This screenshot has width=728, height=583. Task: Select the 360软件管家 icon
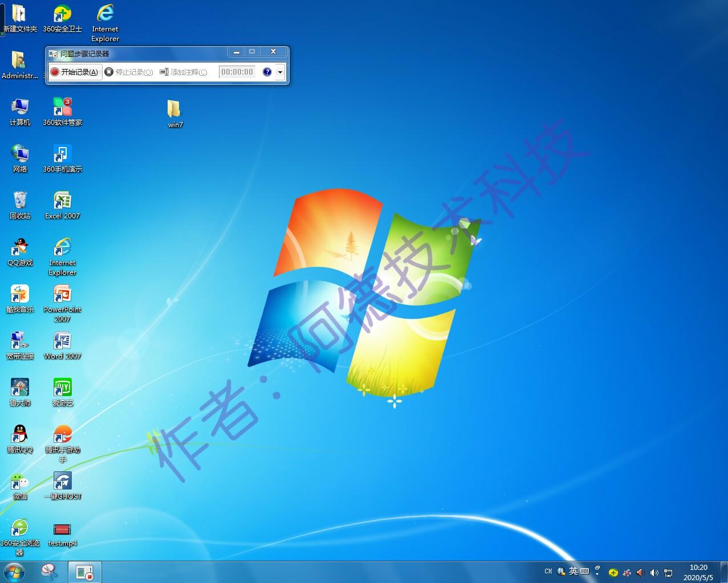[x=62, y=112]
